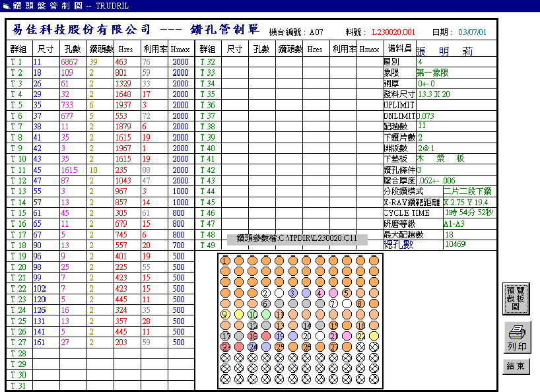Click the DNLIMIT value 0.073

pyautogui.click(x=425, y=116)
